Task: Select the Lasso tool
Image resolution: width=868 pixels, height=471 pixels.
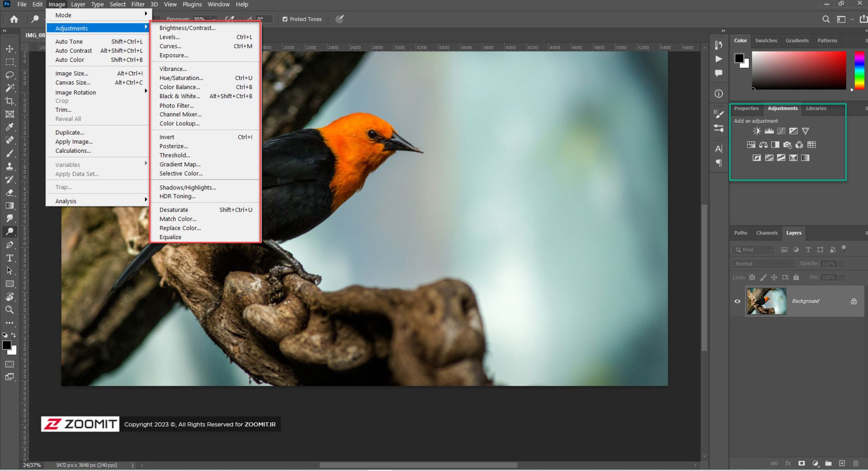Action: pos(9,75)
